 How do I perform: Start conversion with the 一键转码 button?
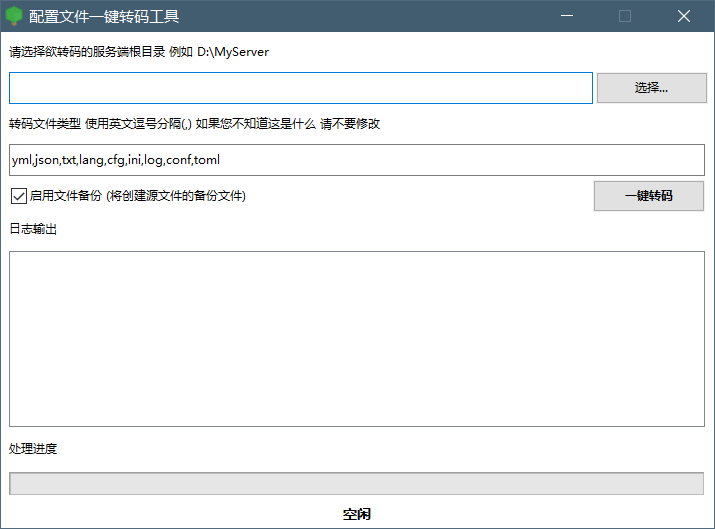[x=648, y=196]
